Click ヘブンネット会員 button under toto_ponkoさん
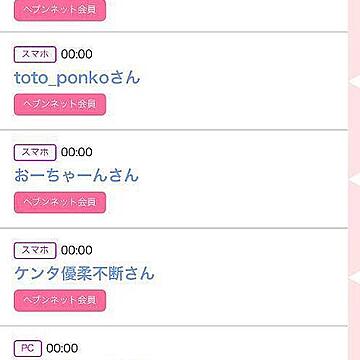The image size is (360, 360). tap(60, 104)
